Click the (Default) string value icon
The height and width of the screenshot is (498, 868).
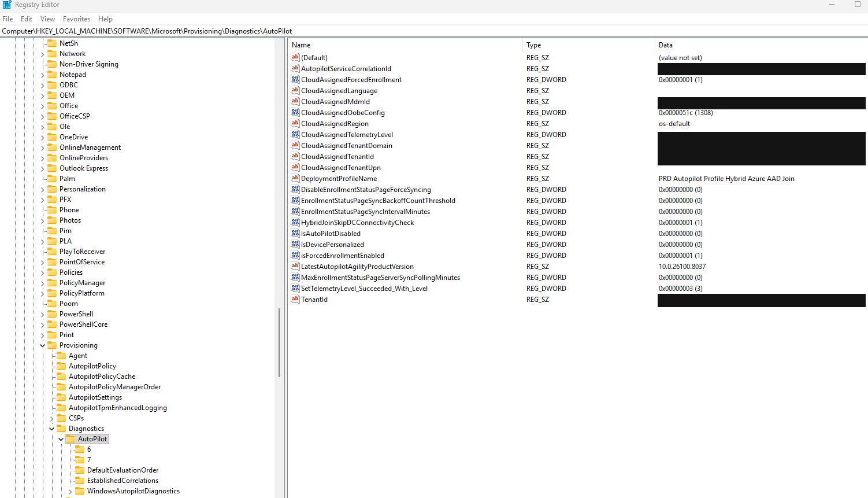(295, 57)
